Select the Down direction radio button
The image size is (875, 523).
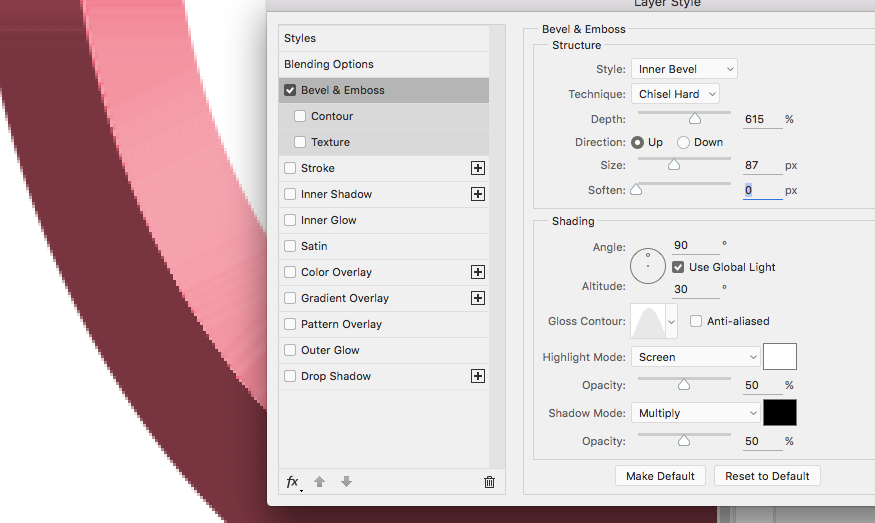[683, 142]
